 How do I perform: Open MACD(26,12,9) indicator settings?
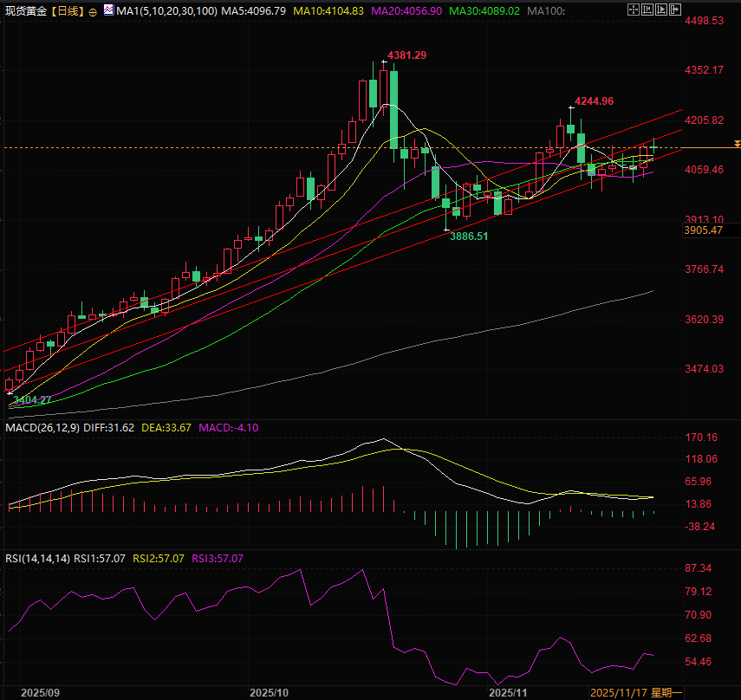(40, 427)
